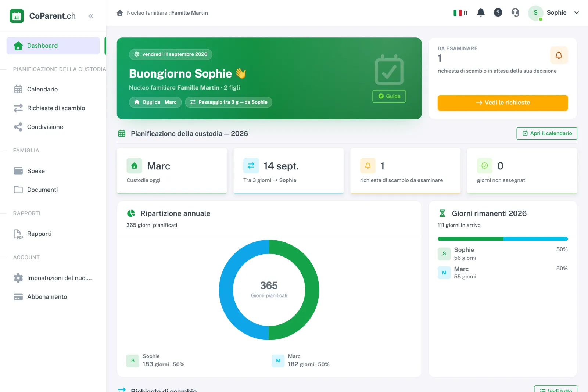Change language from IT flag
The width and height of the screenshot is (588, 392).
[x=461, y=13]
